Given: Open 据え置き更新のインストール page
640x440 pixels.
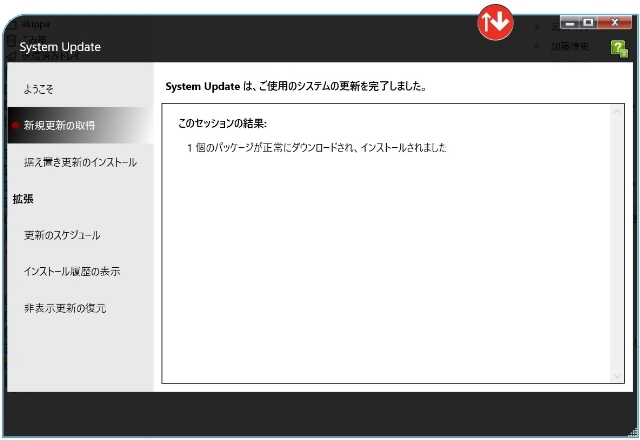Looking at the screenshot, I should (80, 162).
